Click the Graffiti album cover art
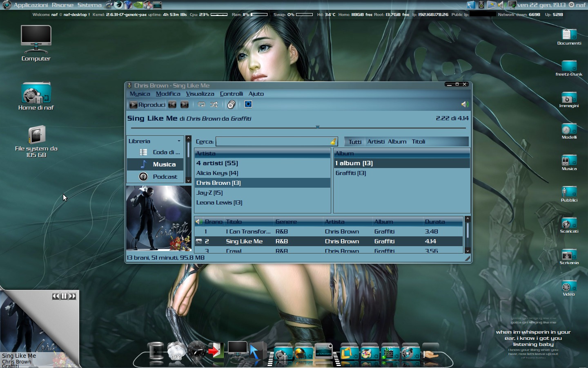588x368 pixels. 159,218
